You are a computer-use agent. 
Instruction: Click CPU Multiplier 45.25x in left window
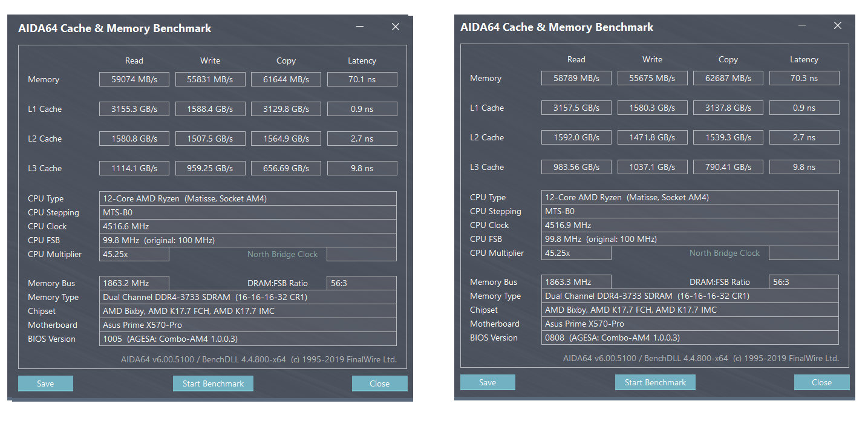[x=134, y=254]
